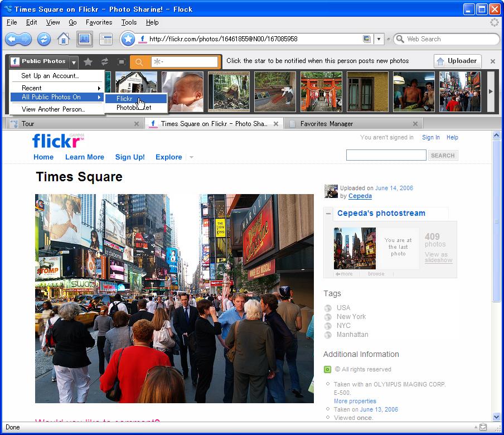Open the red torii gate thumbnail
The height and width of the screenshot is (435, 504).
pos(321,91)
